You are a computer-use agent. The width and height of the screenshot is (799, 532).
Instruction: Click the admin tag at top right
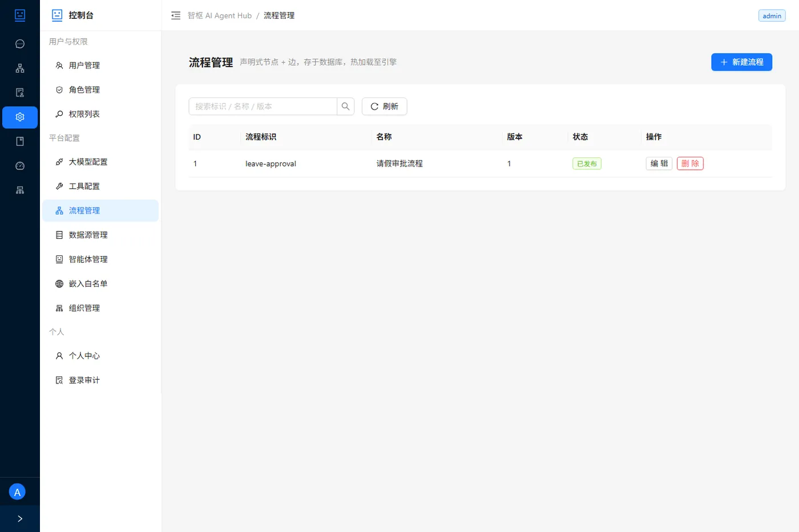772,16
